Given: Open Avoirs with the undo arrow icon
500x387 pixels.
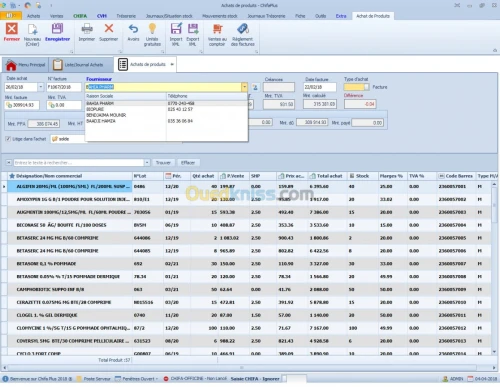Looking at the screenshot, I should click(x=133, y=29).
